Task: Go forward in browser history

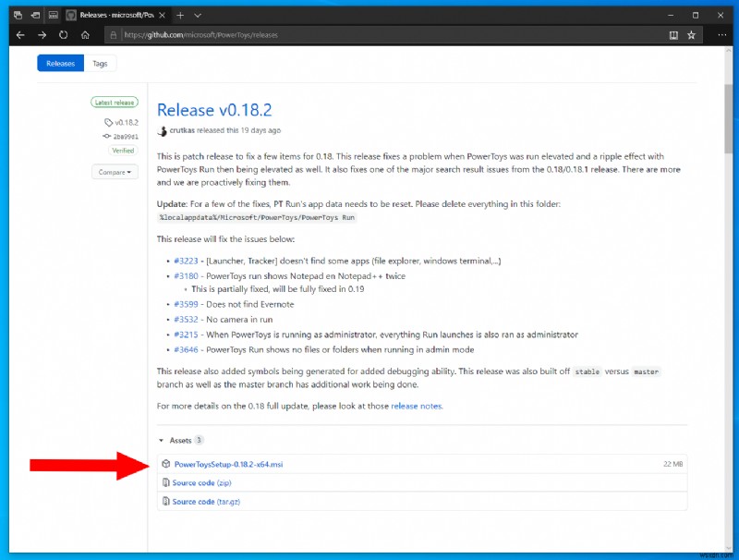Action: (x=42, y=35)
